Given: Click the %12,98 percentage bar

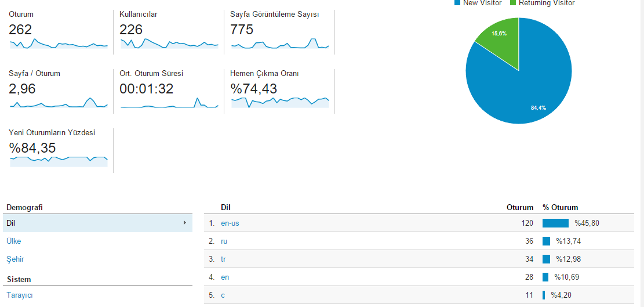Looking at the screenshot, I should pos(546,259).
